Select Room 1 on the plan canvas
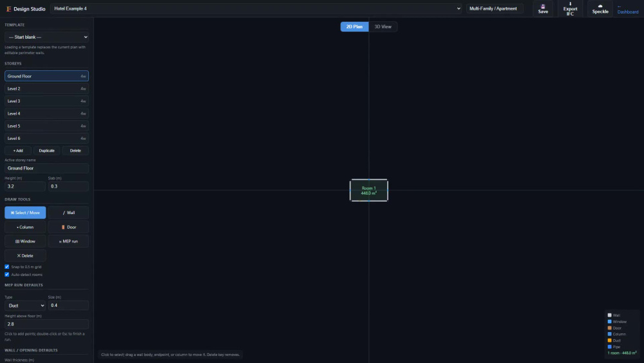The width and height of the screenshot is (644, 363). pos(368,190)
